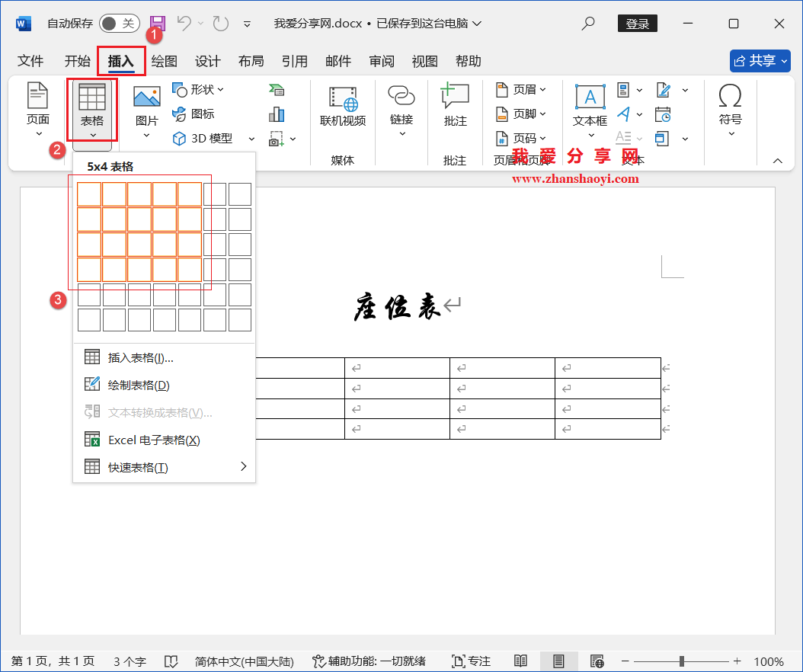The image size is (803, 672).
Task: Click Focus (专注) mode in status bar
Action: coord(471,661)
